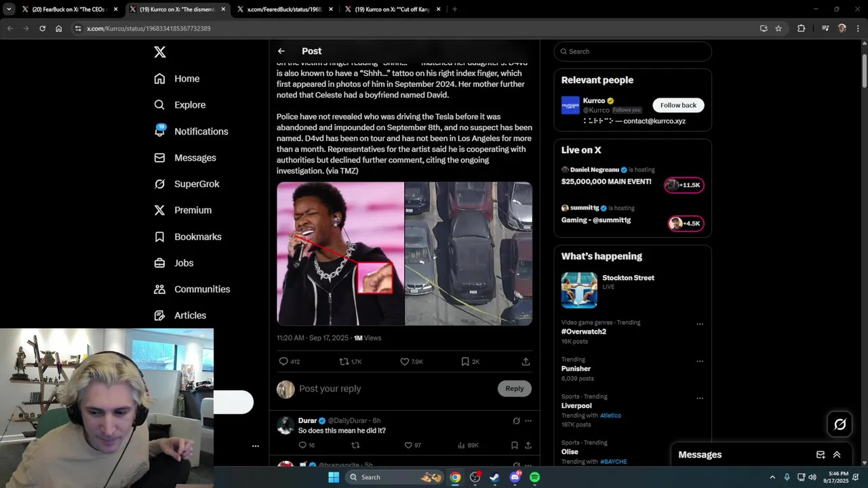Open a new browser tab
The width and height of the screenshot is (868, 488).
pos(454,9)
